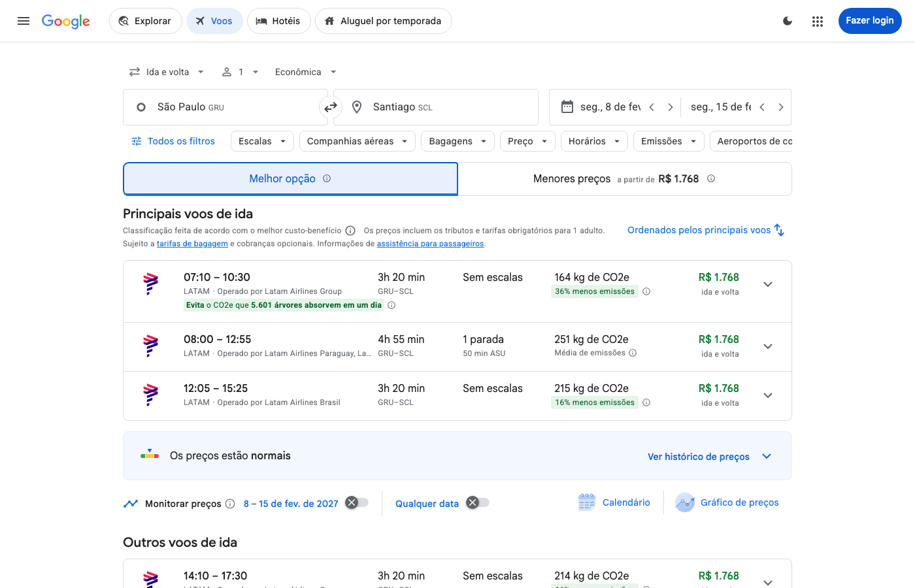915x588 pixels.
Task: Click the LATAM logo for 08:00 flight
Action: 151,346
